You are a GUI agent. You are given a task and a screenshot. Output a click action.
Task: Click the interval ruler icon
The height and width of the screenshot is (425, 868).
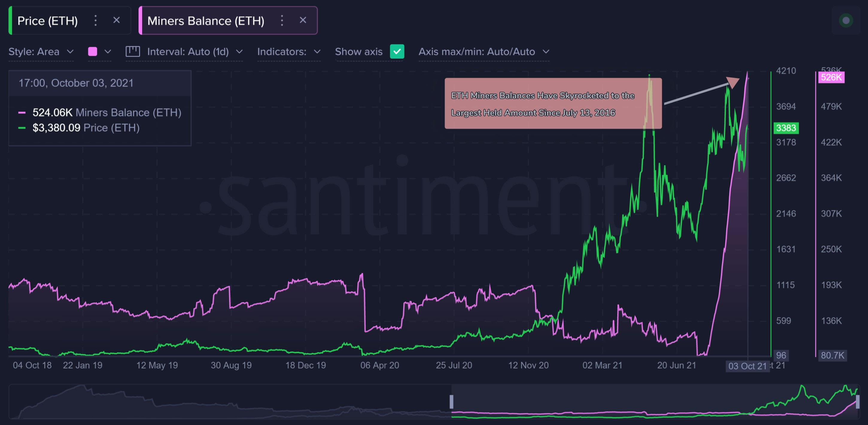coord(133,52)
